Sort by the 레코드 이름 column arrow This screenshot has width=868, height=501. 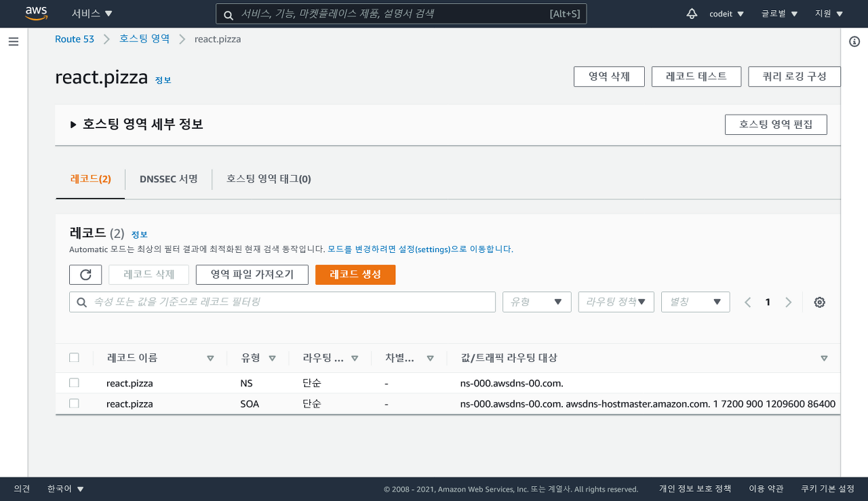(x=210, y=358)
